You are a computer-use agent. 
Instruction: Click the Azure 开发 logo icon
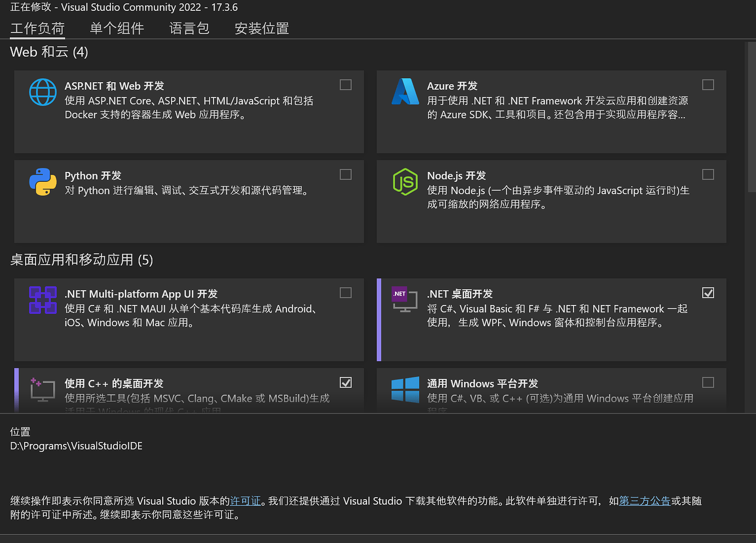(405, 92)
